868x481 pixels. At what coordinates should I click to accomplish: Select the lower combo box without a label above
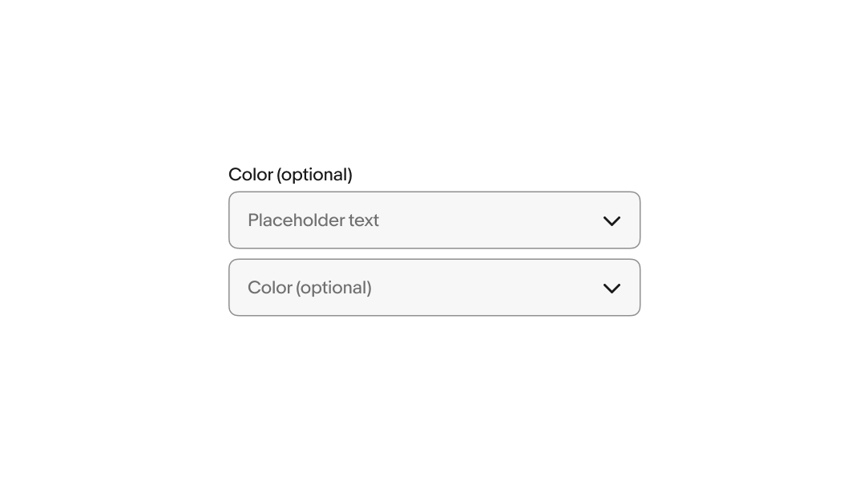434,288
